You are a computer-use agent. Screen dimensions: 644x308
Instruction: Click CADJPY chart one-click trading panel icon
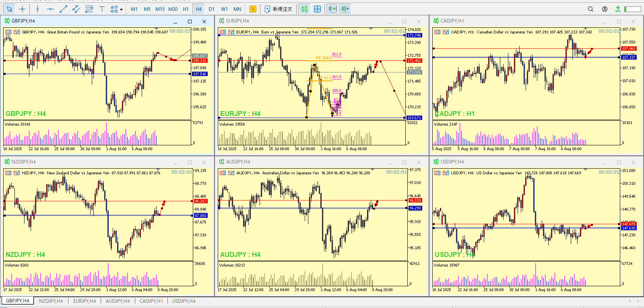tap(437, 32)
